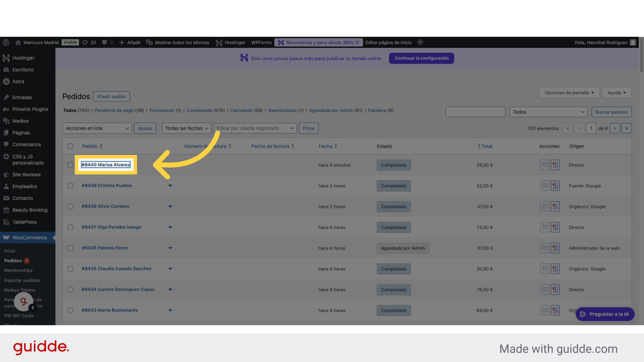Open Beauty Booking in the sidebar menu

coord(30,210)
